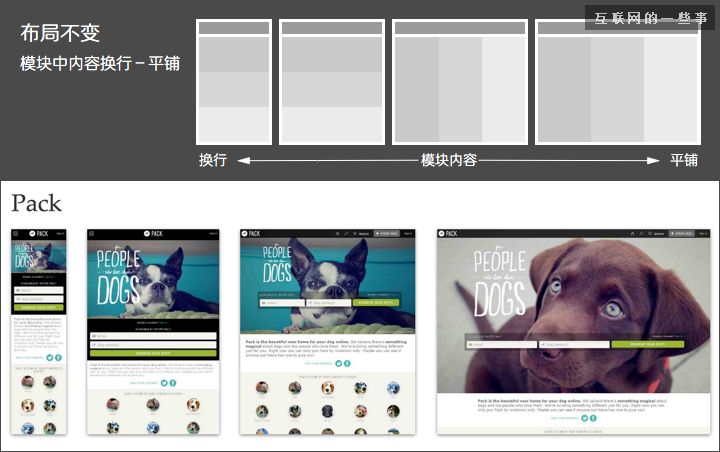720x452 pixels.
Task: Click the email field in the third Pack mockup
Action: click(x=279, y=302)
